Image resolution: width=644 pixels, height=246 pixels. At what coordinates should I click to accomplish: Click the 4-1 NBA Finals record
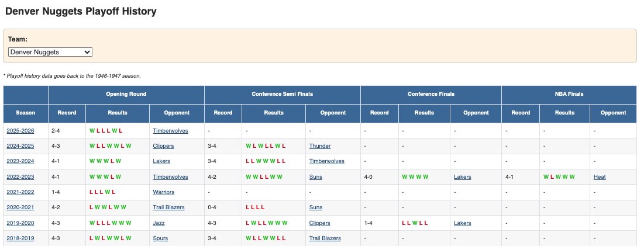[x=509, y=176]
